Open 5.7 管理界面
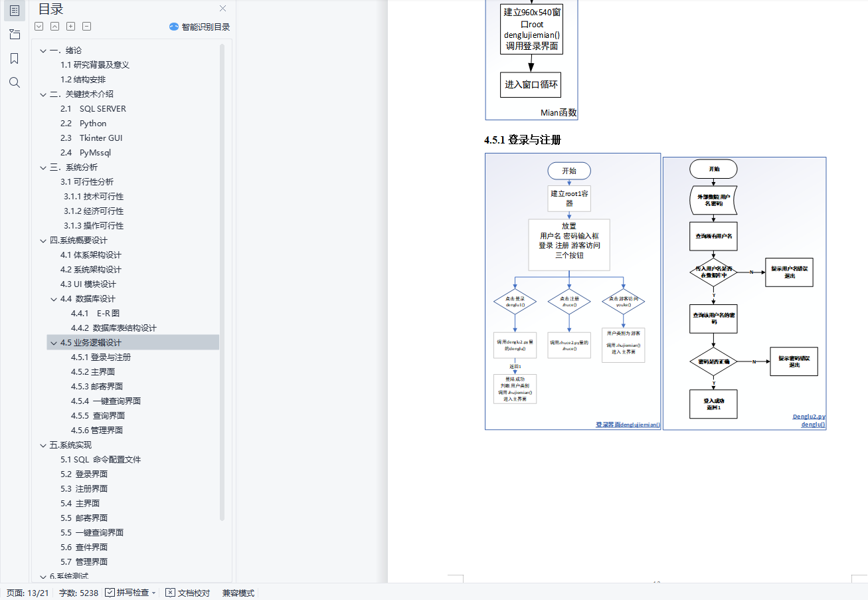 84,562
